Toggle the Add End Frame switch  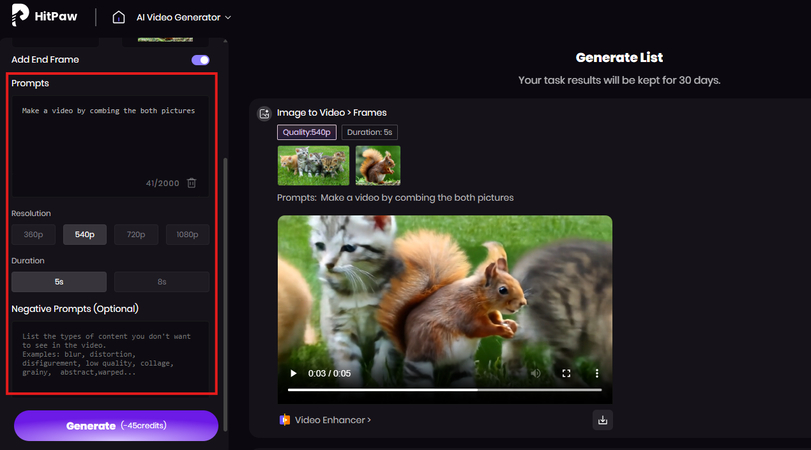tap(200, 60)
